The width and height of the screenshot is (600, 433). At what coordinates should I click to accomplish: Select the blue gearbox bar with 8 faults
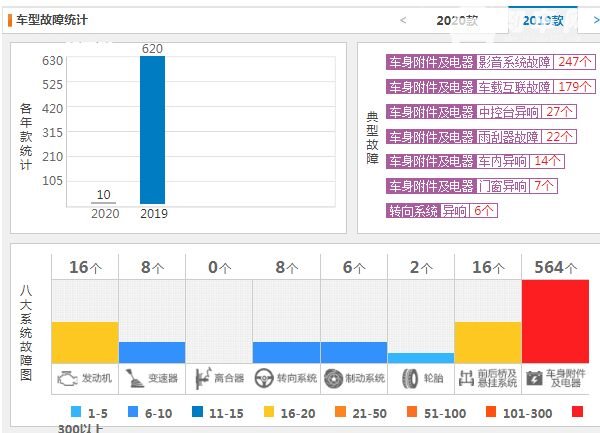click(152, 352)
